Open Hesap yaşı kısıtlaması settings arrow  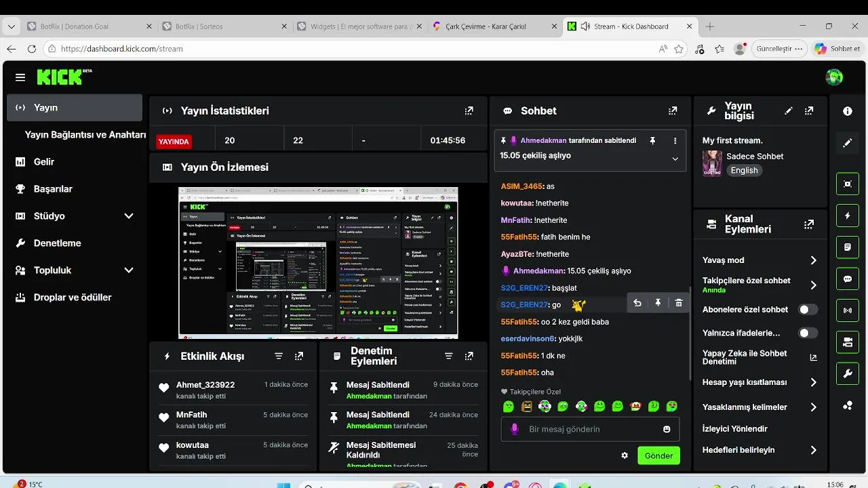(813, 382)
